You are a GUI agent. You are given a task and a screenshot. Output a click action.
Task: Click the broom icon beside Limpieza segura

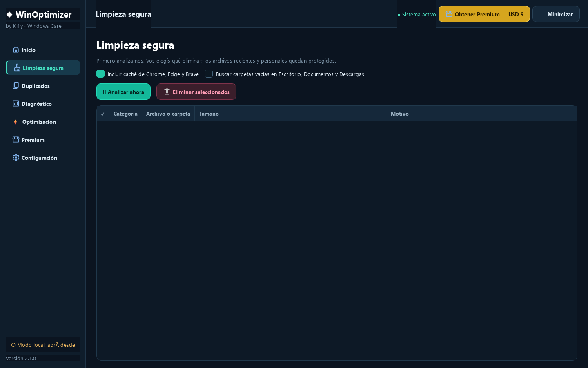pyautogui.click(x=17, y=68)
